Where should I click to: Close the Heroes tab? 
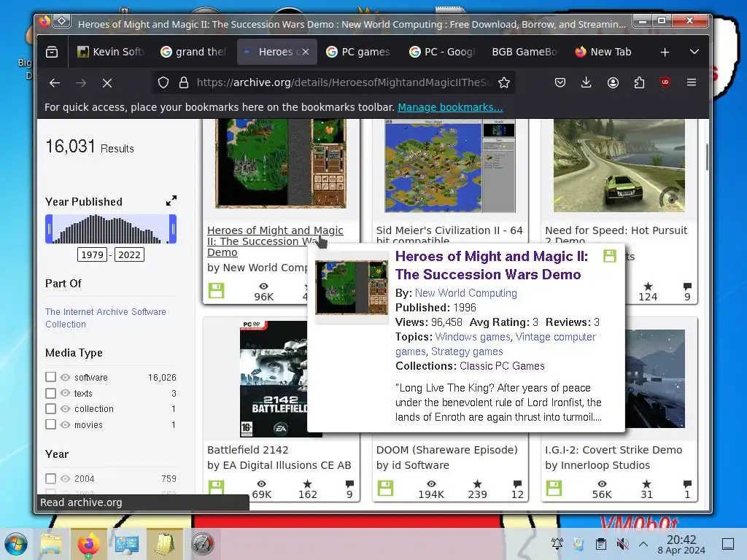tap(306, 52)
